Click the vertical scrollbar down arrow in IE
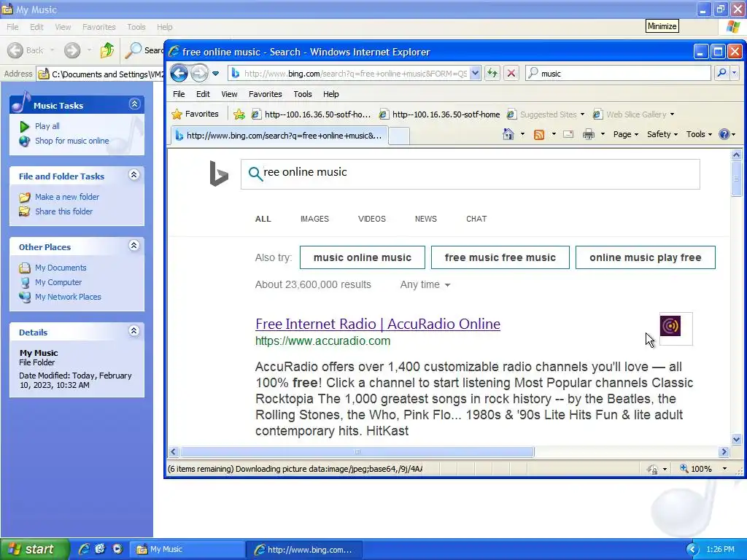This screenshot has height=560, width=747. click(x=737, y=440)
